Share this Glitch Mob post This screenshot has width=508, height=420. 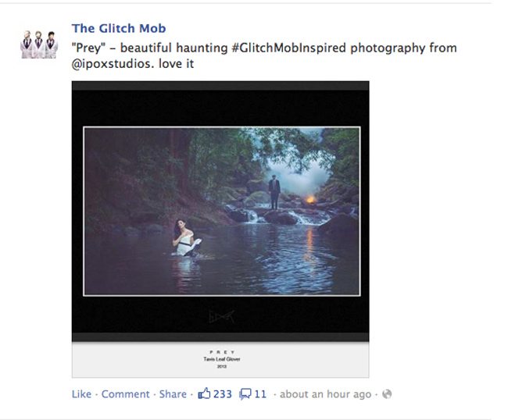click(x=173, y=394)
